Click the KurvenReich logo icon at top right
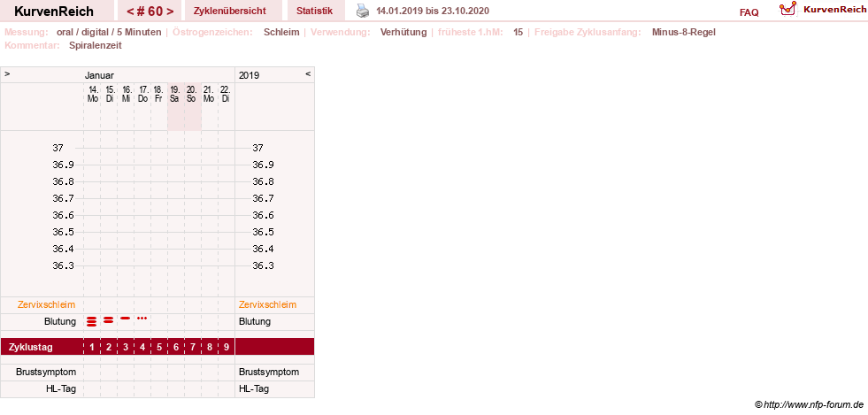This screenshot has height=415, width=868. (x=787, y=9)
